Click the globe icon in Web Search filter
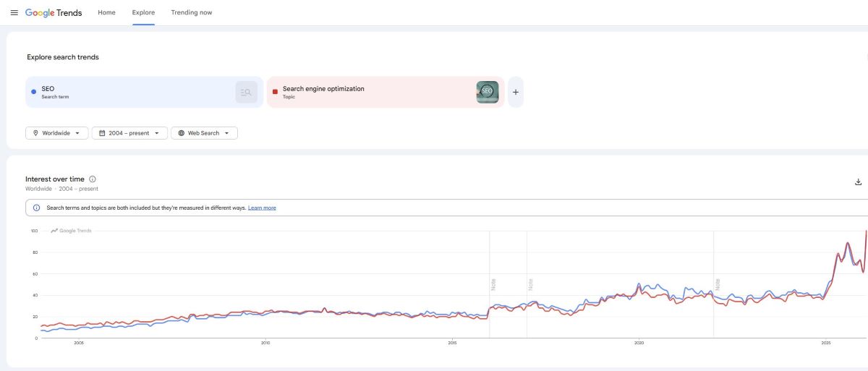Image resolution: width=868 pixels, height=371 pixels. click(x=181, y=133)
